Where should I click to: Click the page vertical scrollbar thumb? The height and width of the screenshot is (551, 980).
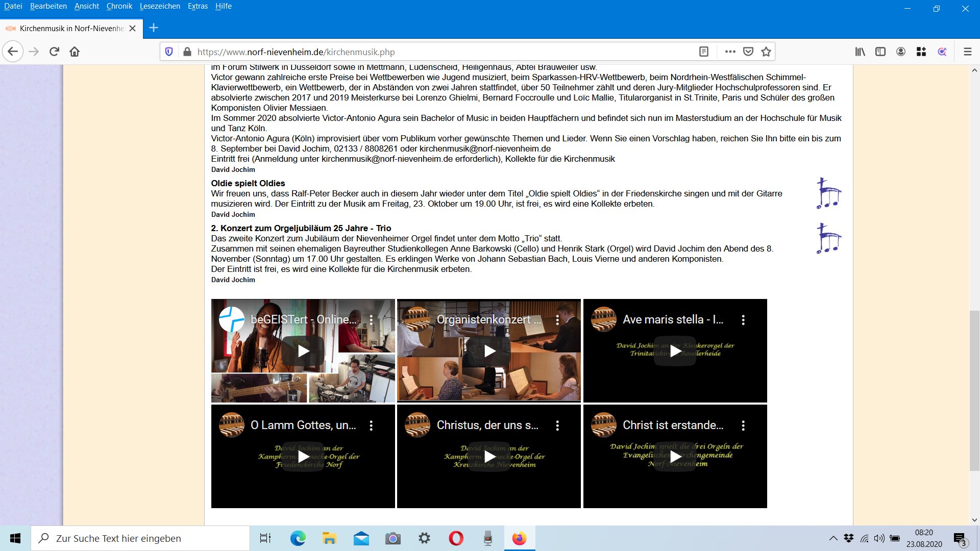point(974,390)
